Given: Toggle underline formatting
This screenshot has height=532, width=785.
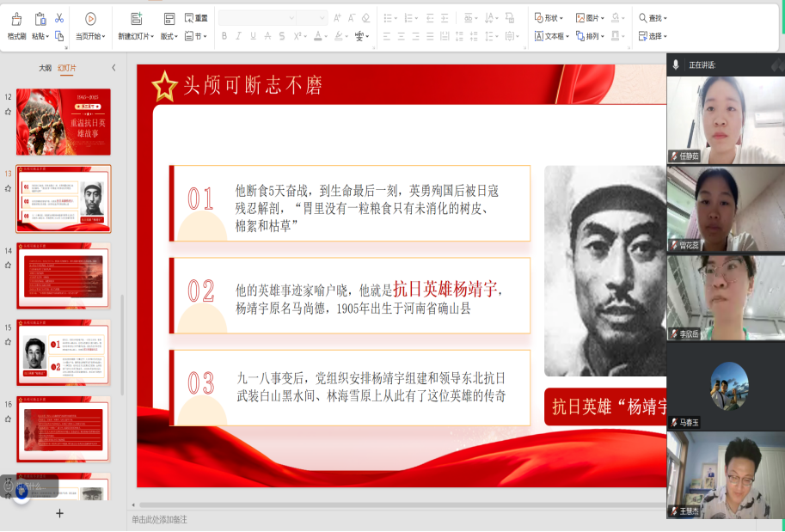Looking at the screenshot, I should [x=253, y=36].
